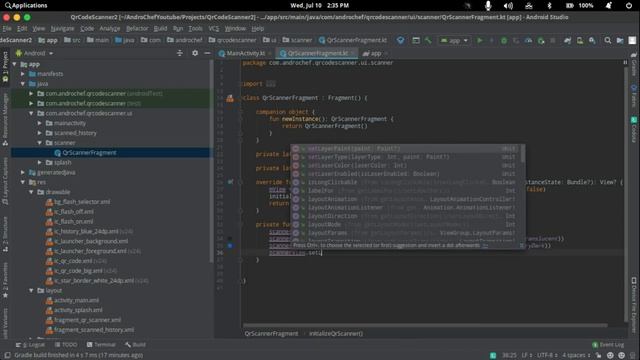The width and height of the screenshot is (640, 360).
Task: Click initializeQrScanner() in bottom breadcrumb
Action: (x=336, y=333)
